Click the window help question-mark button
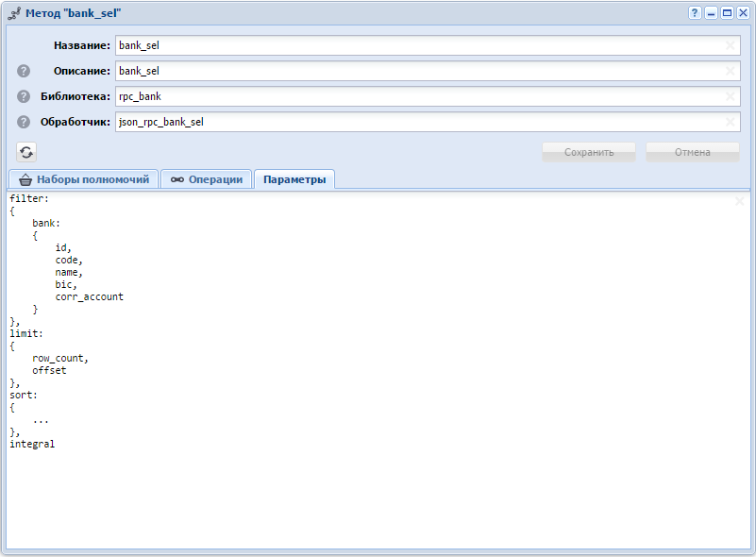The width and height of the screenshot is (756, 557). point(695,13)
